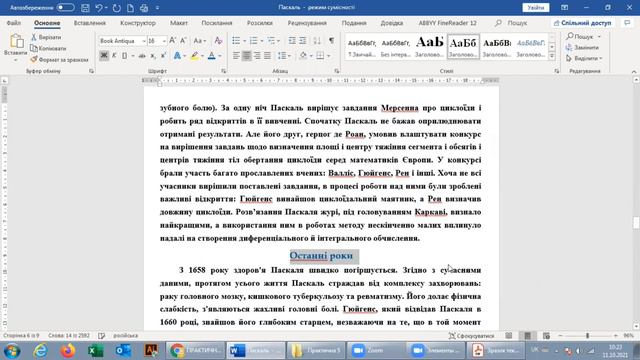Open Firefox from the taskbar
The image size is (640, 360).
tap(68, 351)
